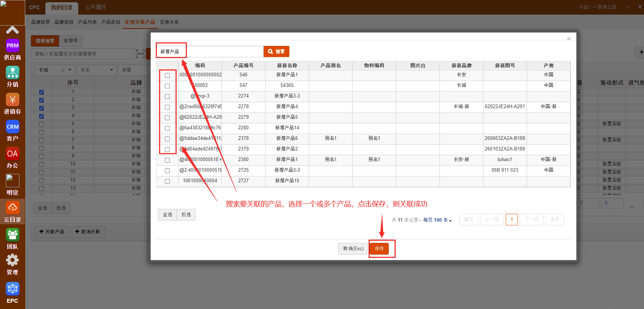Open the CRM customer module icon
The image size is (644, 309).
[12, 127]
